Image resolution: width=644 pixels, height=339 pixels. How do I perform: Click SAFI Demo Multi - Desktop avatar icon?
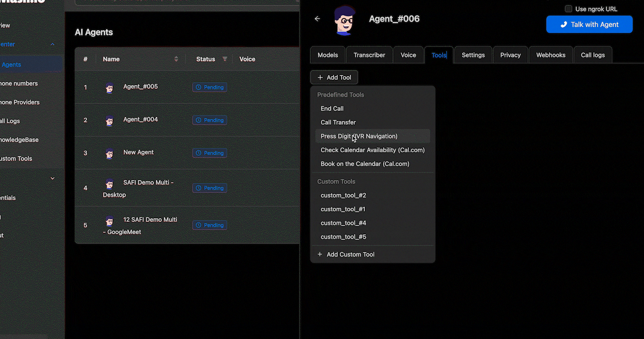(x=109, y=184)
